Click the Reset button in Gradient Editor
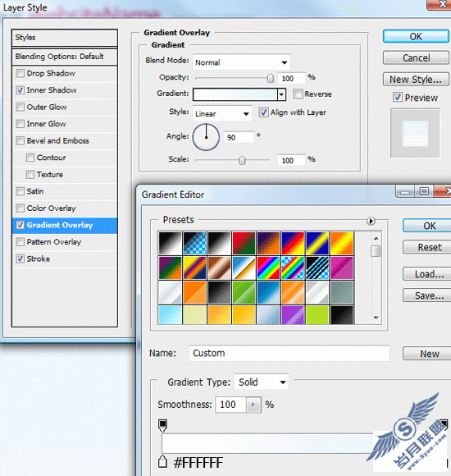Screen dimensions: 451x476 (428, 247)
